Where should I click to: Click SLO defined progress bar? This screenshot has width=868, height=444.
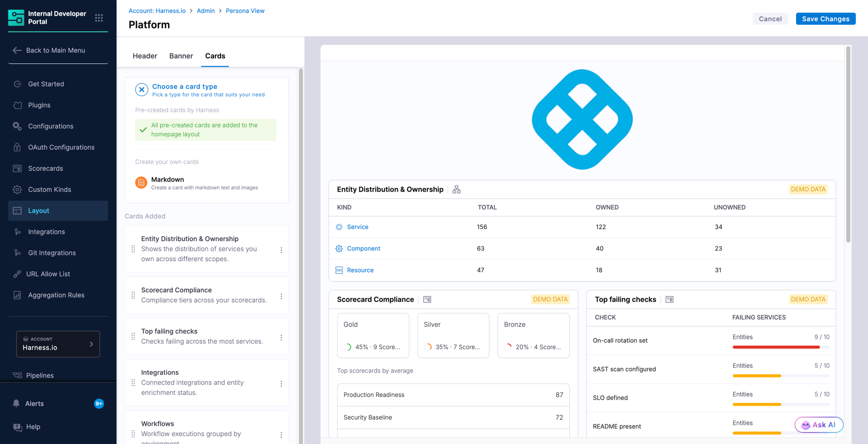781,404
